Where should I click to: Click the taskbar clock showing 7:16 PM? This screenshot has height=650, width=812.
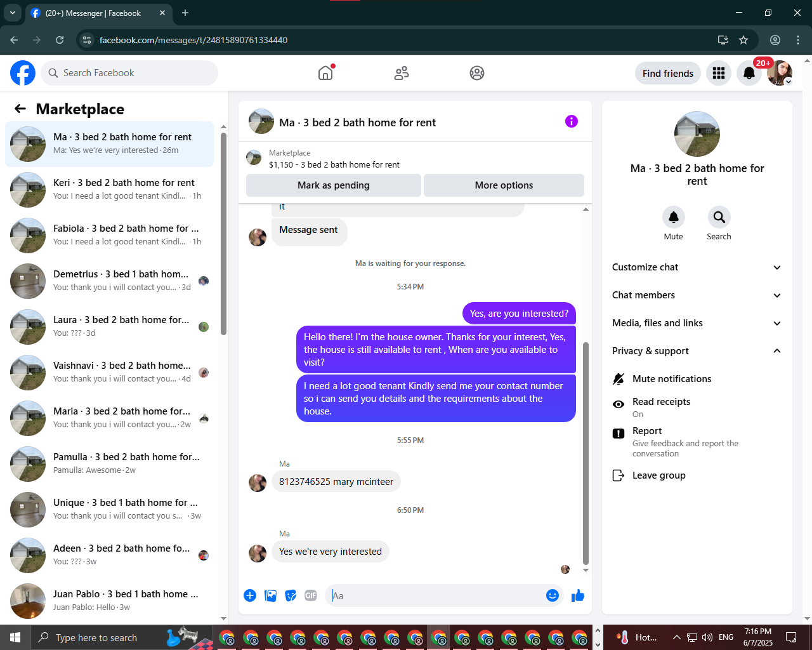(758, 637)
